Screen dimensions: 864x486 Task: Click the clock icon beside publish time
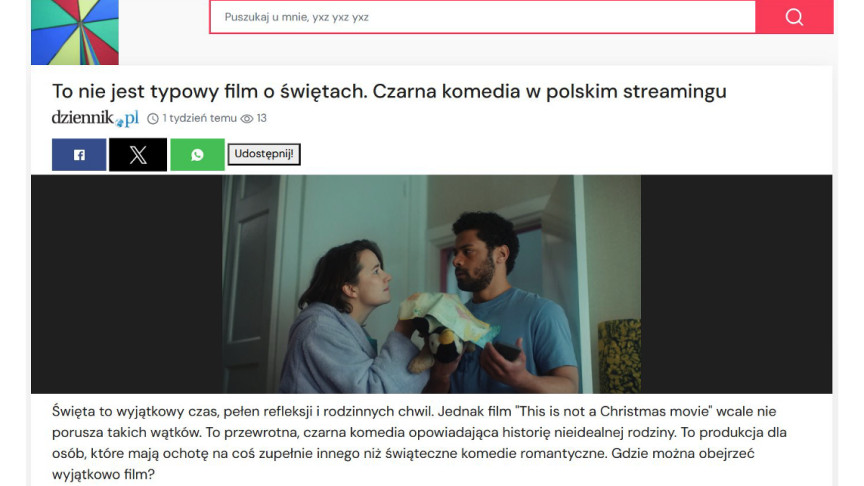coord(153,118)
